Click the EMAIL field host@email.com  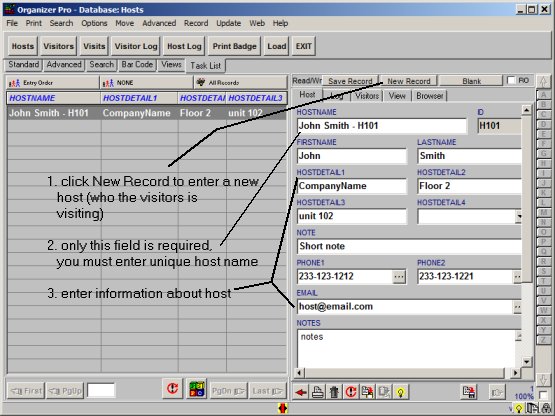405,307
